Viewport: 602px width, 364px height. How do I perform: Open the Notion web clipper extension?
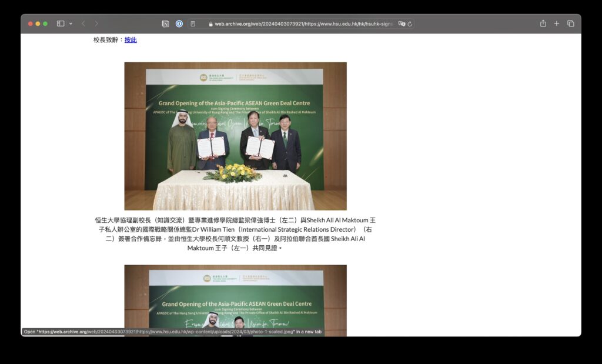[x=165, y=24]
